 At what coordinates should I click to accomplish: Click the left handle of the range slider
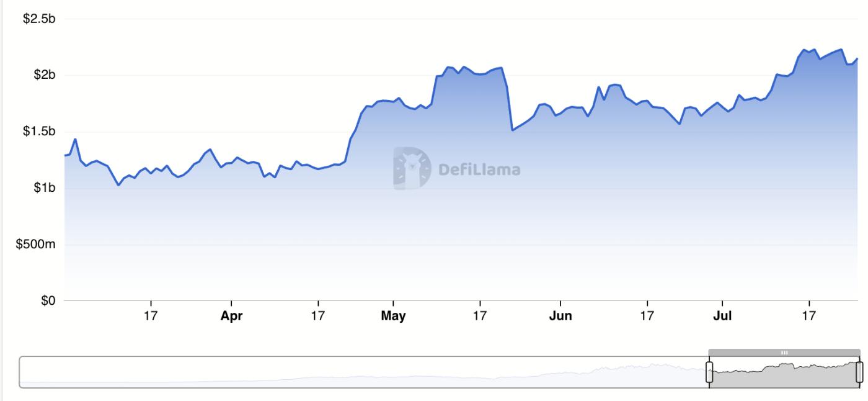[x=710, y=372]
